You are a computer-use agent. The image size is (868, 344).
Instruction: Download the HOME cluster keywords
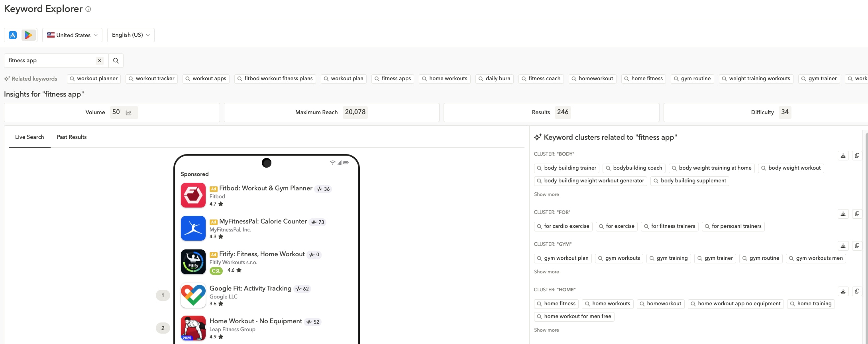[x=843, y=291]
